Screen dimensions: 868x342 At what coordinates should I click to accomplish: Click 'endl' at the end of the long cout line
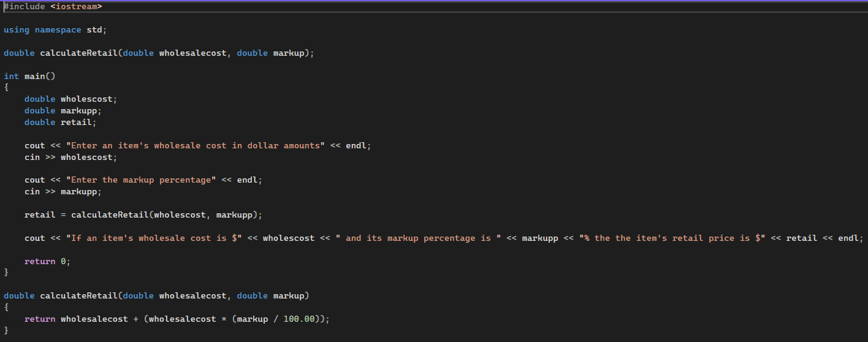pos(848,238)
